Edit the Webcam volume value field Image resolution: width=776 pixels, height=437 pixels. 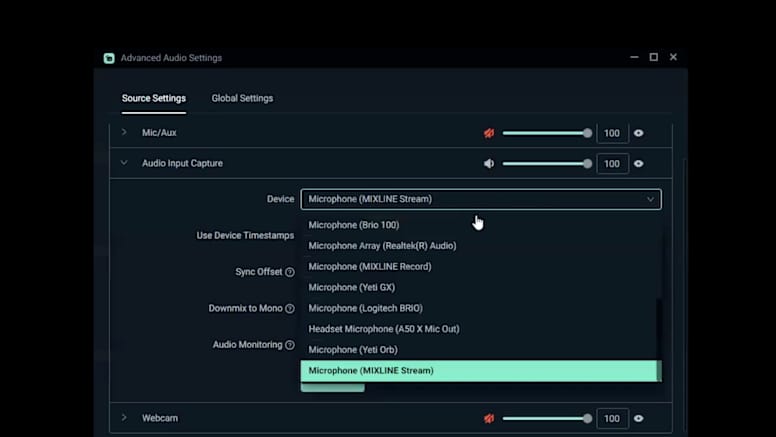pyautogui.click(x=612, y=419)
